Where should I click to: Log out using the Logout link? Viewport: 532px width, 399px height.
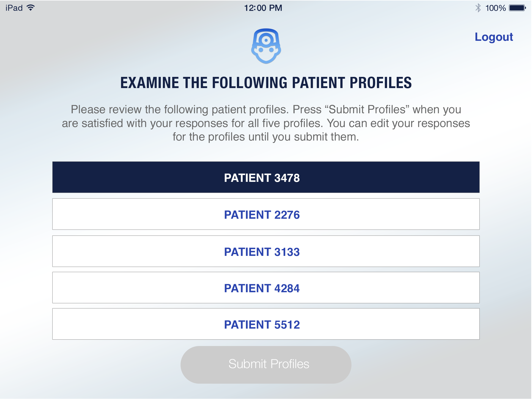coord(494,37)
